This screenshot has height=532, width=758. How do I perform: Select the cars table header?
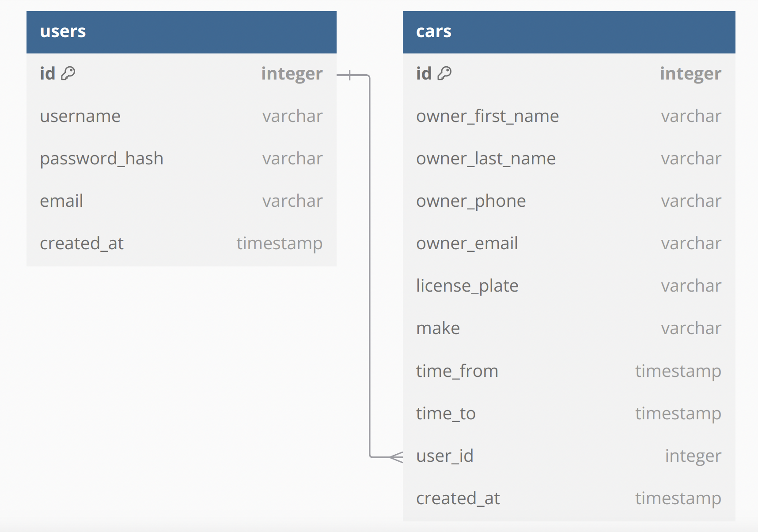pos(568,32)
